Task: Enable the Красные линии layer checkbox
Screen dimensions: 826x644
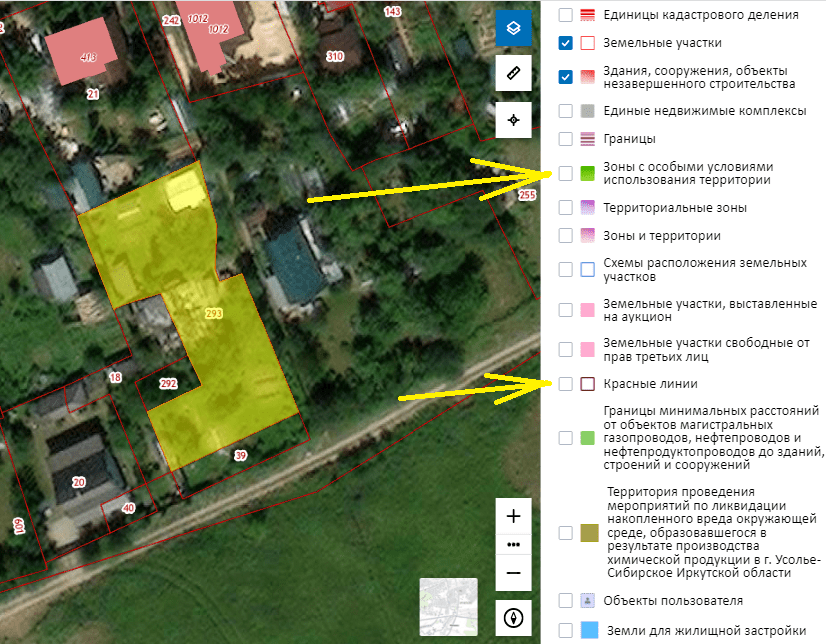Action: click(566, 383)
